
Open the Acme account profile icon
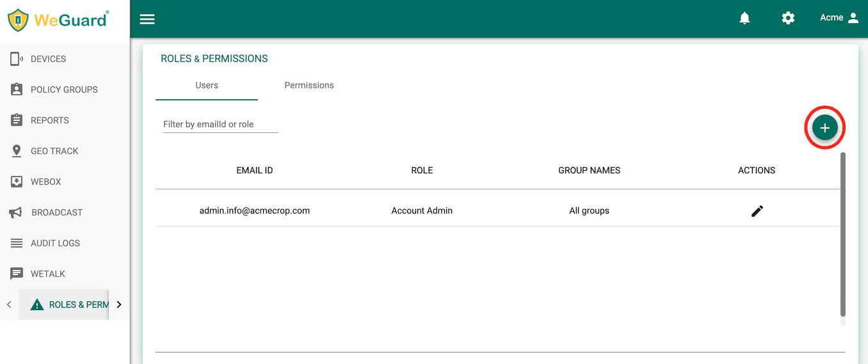[853, 18]
